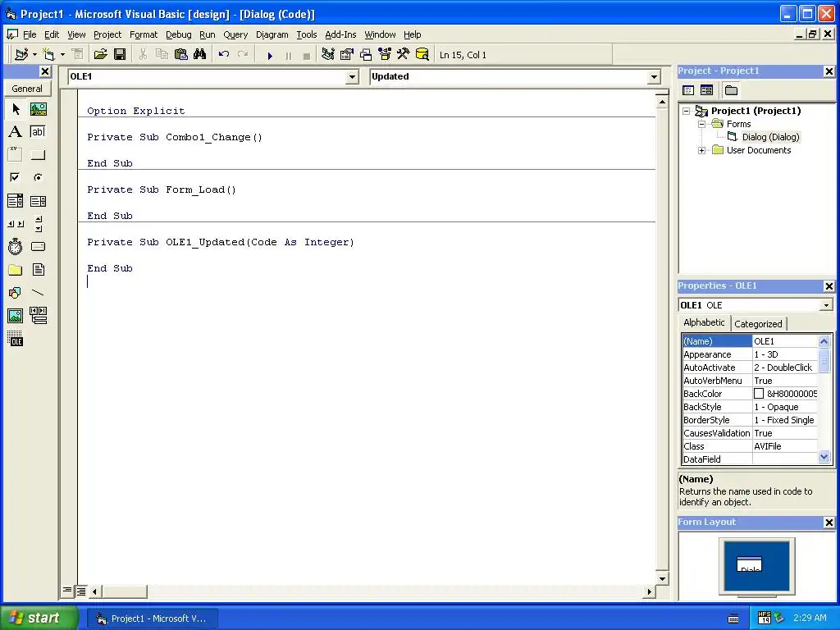Click the Dialog form thumbnail in Form Layout
This screenshot has height=630, width=840.
click(x=750, y=564)
